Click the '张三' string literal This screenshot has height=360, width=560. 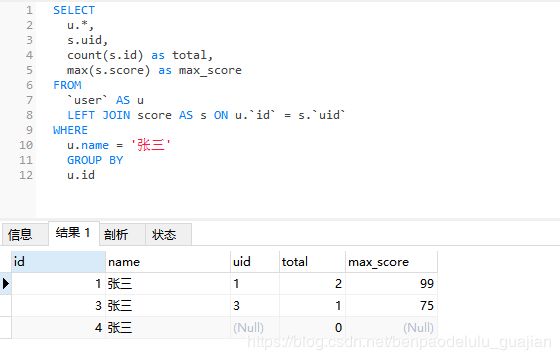point(151,145)
